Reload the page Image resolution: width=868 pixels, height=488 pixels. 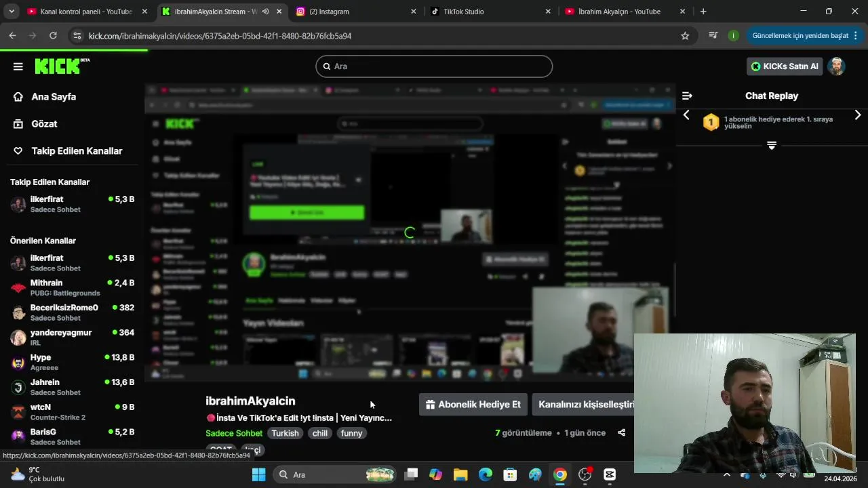click(x=53, y=36)
